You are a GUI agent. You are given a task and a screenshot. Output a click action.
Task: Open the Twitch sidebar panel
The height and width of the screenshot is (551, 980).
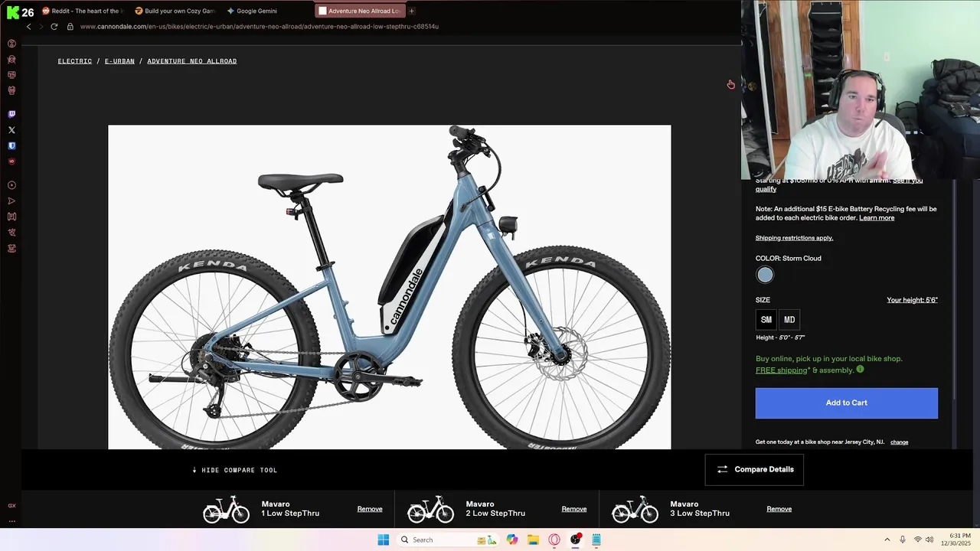[x=11, y=114]
